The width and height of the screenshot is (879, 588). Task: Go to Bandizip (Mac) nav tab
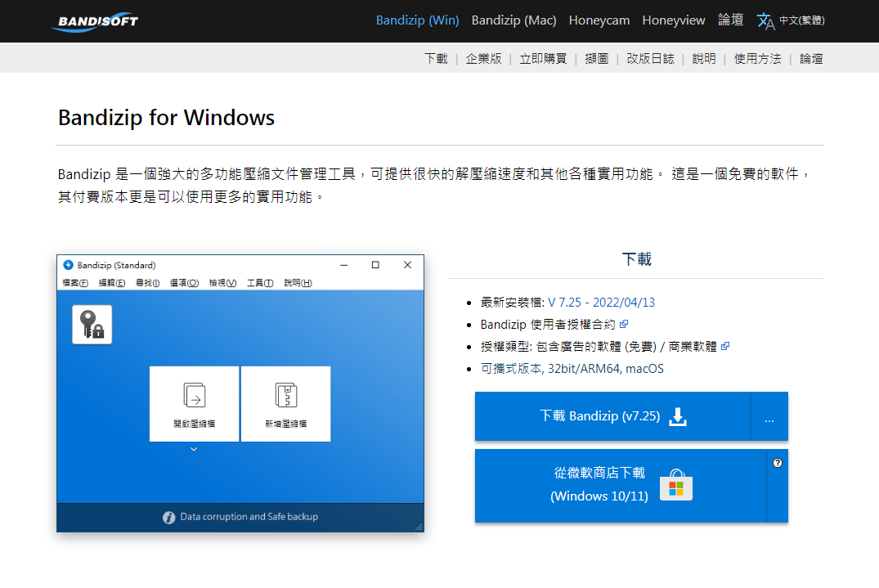(x=514, y=20)
